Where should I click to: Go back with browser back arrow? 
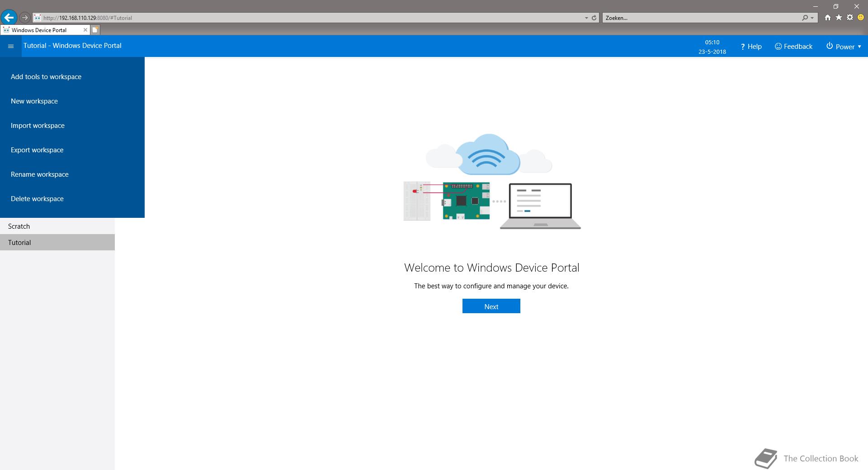coord(9,18)
